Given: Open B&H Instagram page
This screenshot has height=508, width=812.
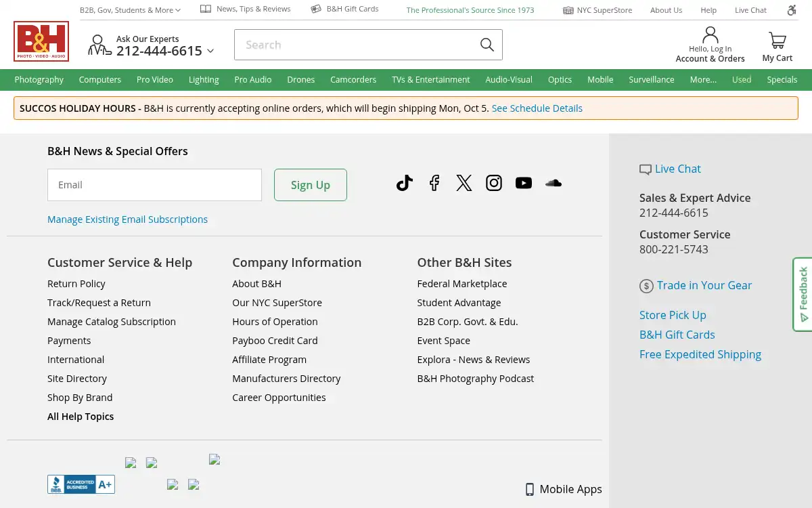Looking at the screenshot, I should pyautogui.click(x=494, y=183).
